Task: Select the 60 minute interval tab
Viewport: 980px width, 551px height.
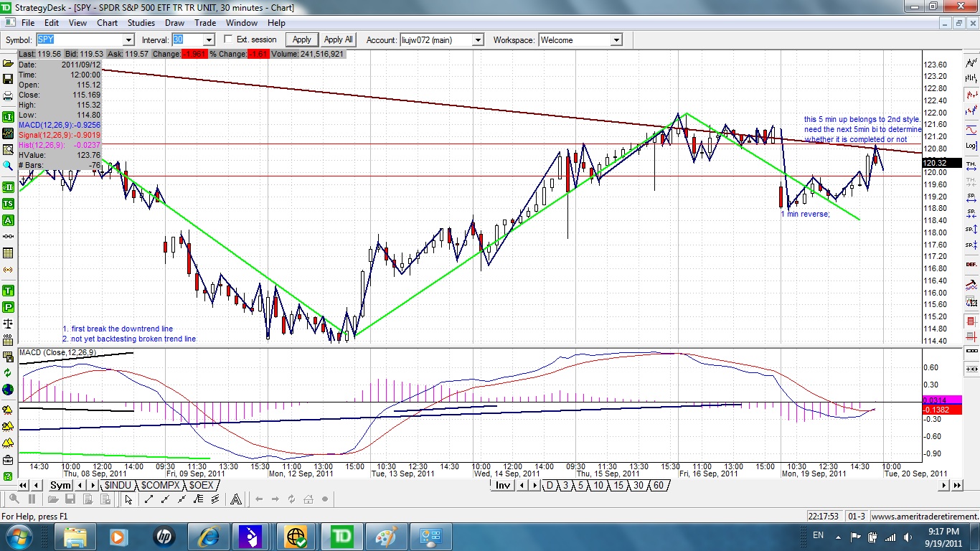Action: click(659, 486)
